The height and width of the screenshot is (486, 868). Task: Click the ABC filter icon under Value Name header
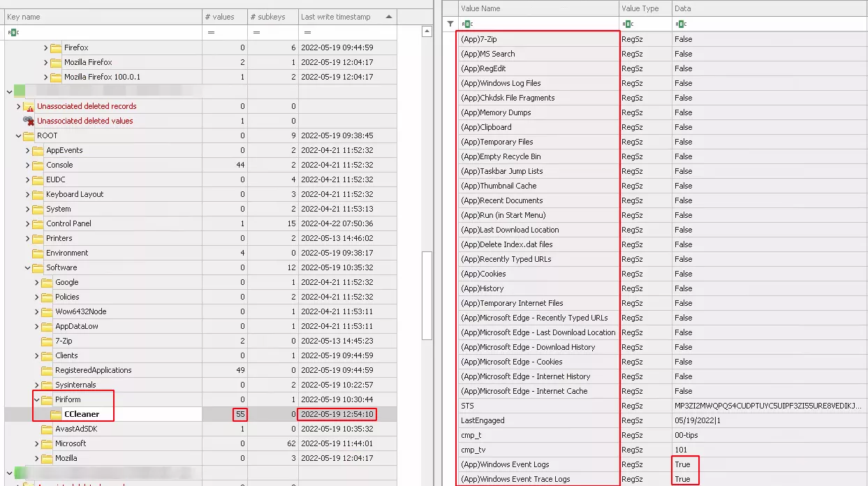467,24
